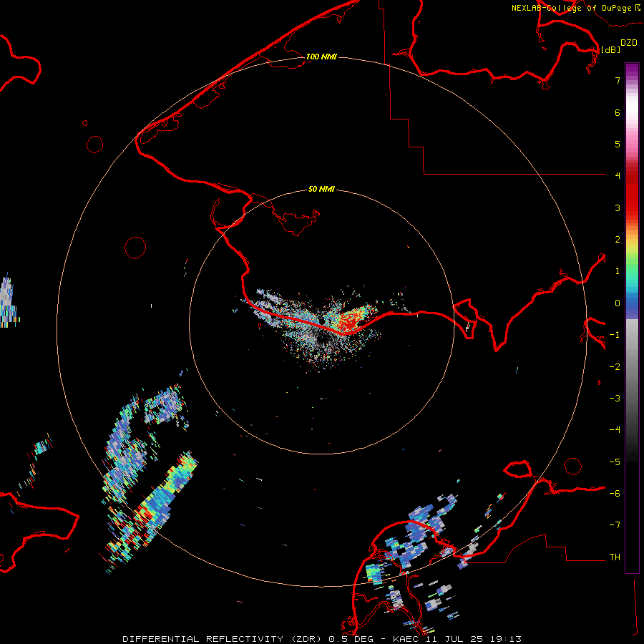Select the -7 tick on the color scale
This screenshot has height=644, width=644.
(615, 525)
